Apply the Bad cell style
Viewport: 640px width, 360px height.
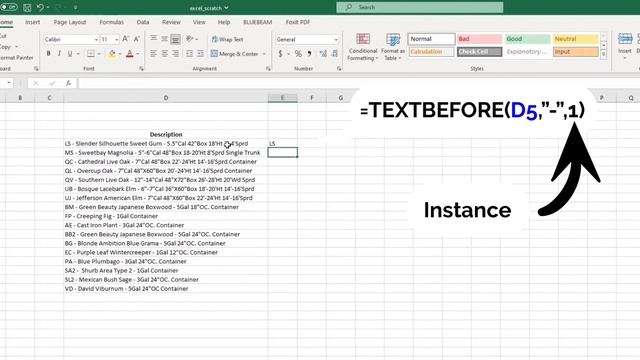coord(479,39)
